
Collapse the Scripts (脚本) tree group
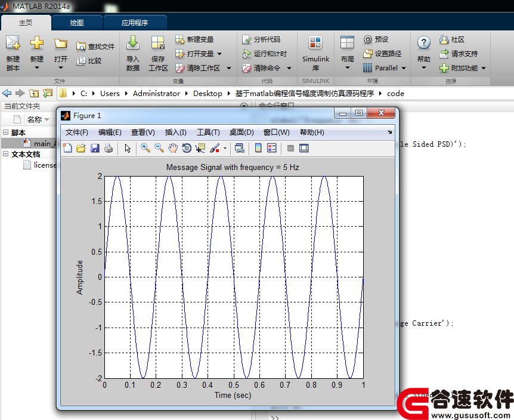coord(5,132)
